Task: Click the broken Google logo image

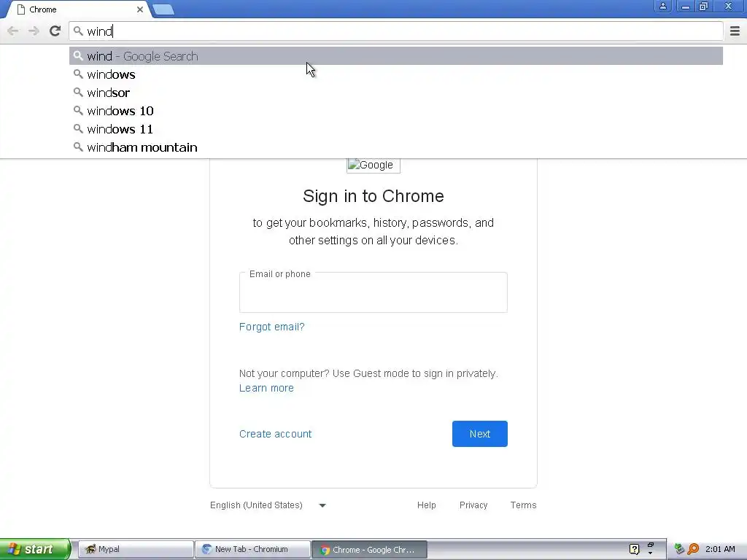Action: (373, 166)
